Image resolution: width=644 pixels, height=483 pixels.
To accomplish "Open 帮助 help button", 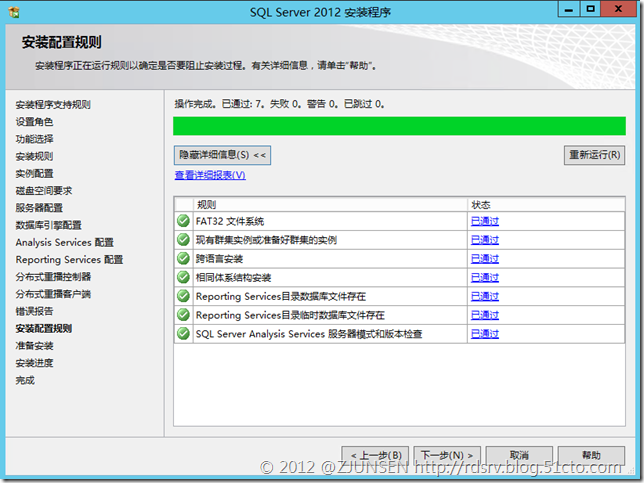I will pos(591,455).
